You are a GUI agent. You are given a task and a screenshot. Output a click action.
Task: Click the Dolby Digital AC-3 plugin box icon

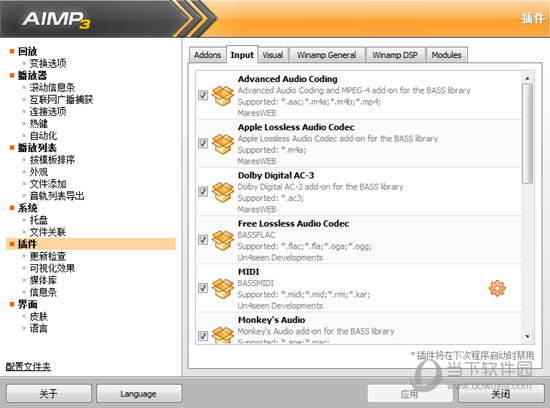click(x=223, y=192)
